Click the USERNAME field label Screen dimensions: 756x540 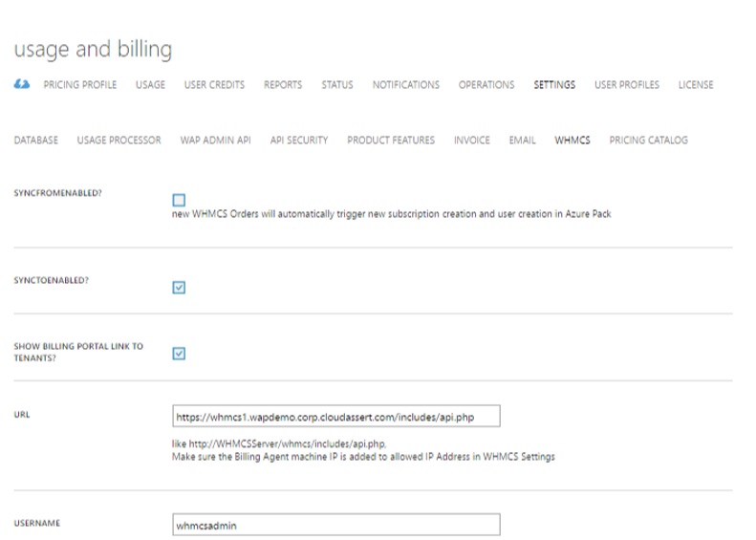click(37, 523)
